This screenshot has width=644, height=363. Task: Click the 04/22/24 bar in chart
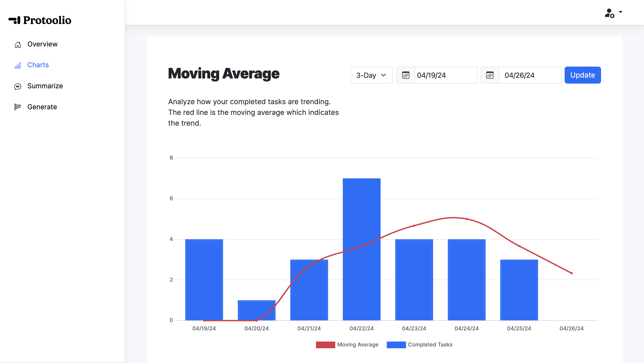362,249
